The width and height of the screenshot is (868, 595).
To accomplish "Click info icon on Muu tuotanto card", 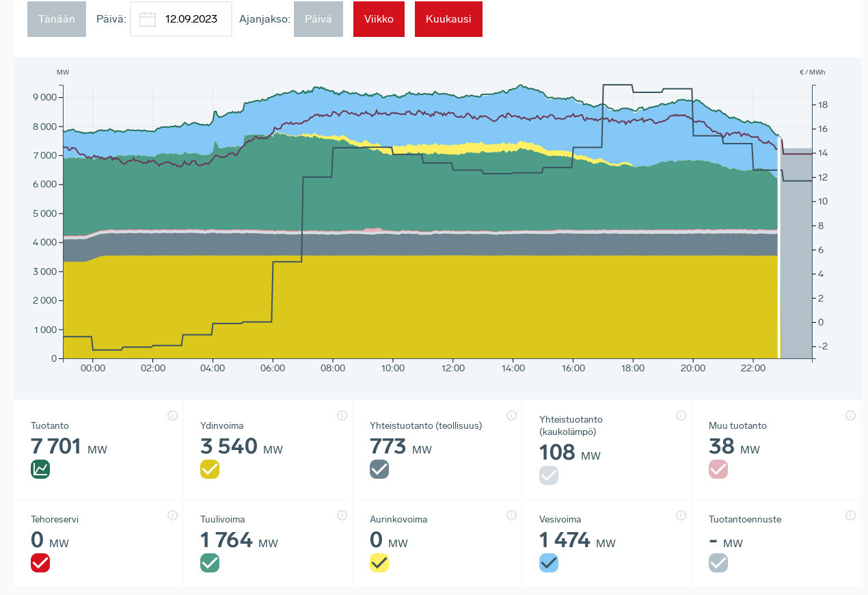I will click(x=850, y=415).
